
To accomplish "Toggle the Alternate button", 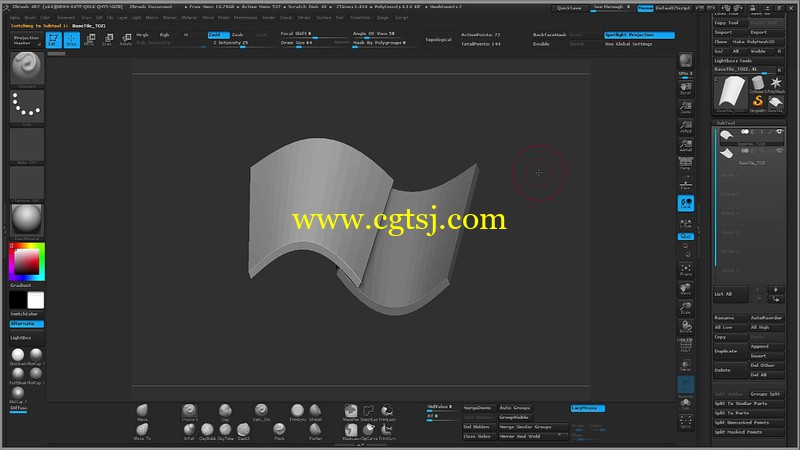I will [27, 323].
